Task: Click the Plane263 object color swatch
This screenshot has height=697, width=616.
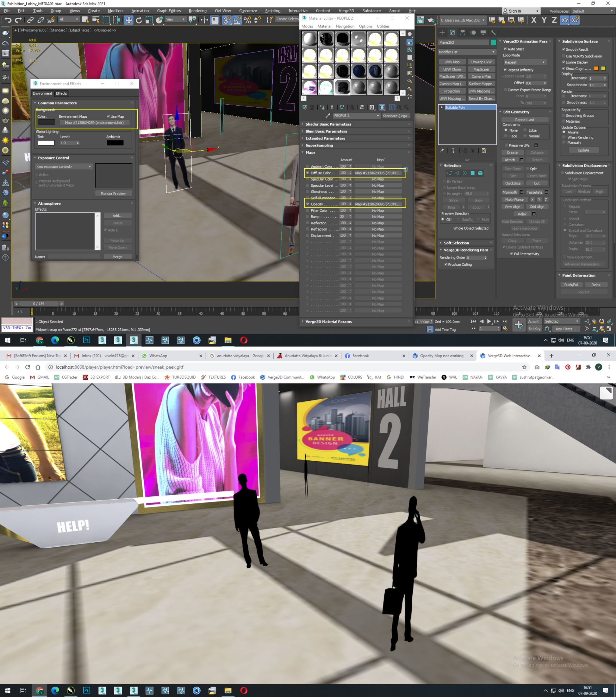Action: coord(493,42)
